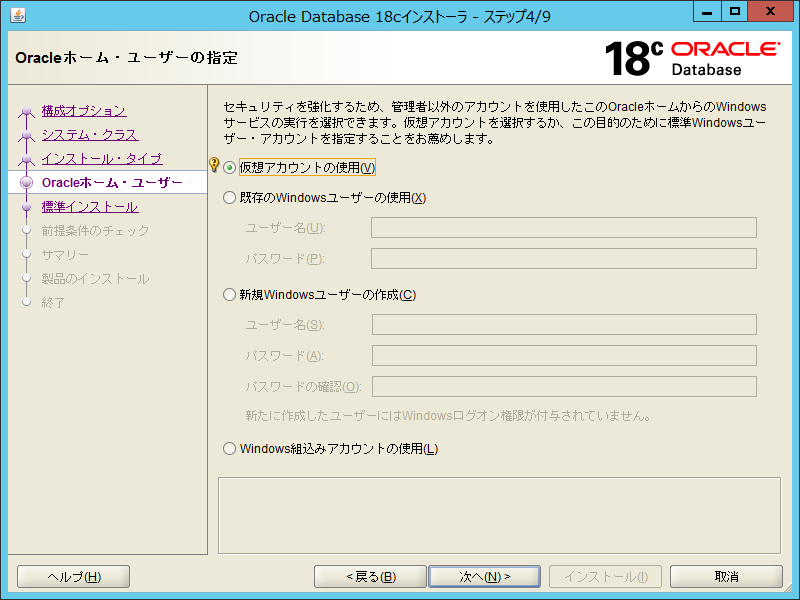Click the new user パスワード(A) field
The height and width of the screenshot is (600, 800).
pyautogui.click(x=564, y=356)
